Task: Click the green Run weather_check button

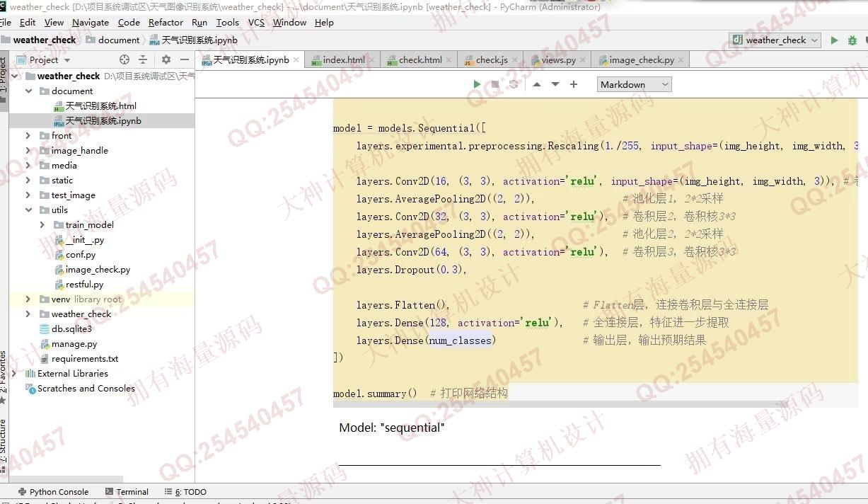Action: coord(834,40)
